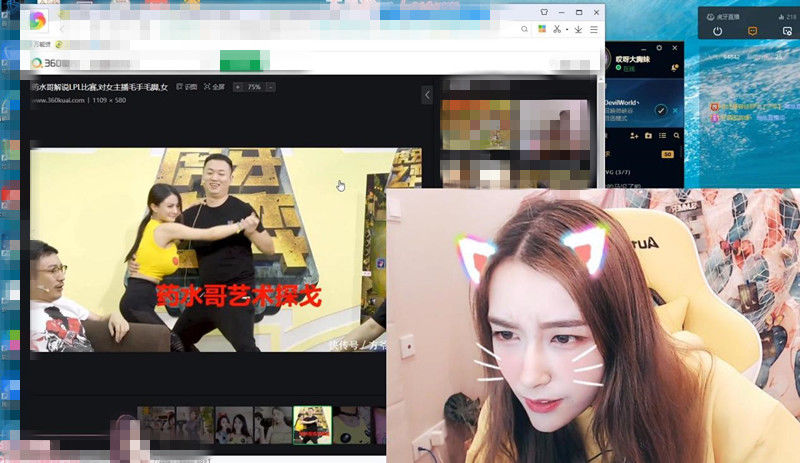Select the highlighted green-bordered thumbnail in the strip
Viewport: 800px width, 463px height.
point(312,425)
